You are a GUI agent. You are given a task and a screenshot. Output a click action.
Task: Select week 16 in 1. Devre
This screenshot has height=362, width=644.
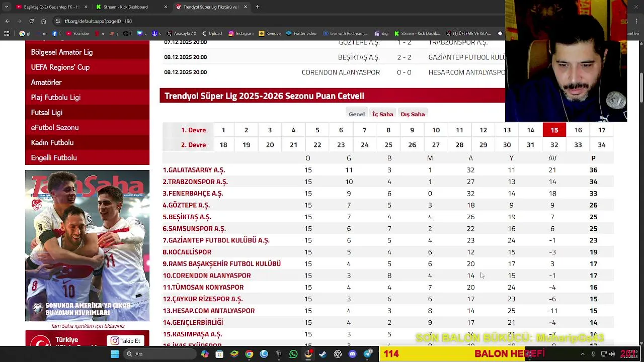[578, 130]
